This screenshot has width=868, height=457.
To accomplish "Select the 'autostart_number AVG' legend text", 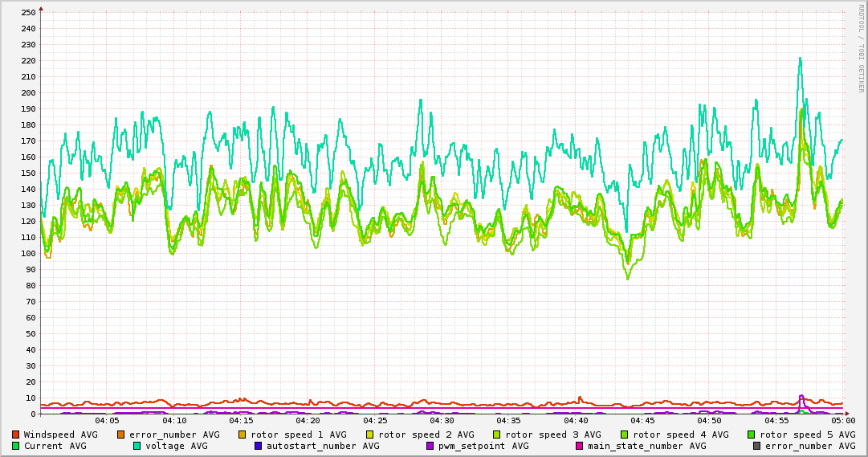I will point(324,446).
